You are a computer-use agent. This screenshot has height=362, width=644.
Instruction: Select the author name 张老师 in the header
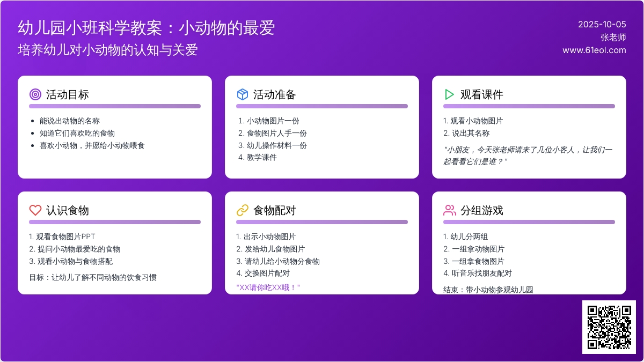[613, 38]
